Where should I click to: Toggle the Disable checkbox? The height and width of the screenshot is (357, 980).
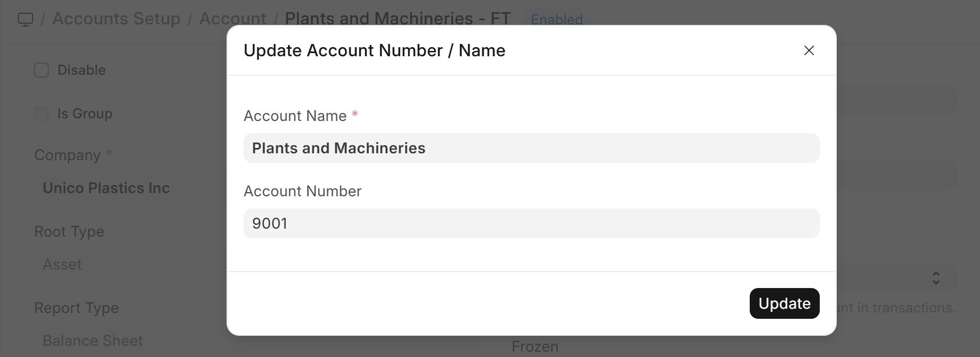[x=41, y=70]
